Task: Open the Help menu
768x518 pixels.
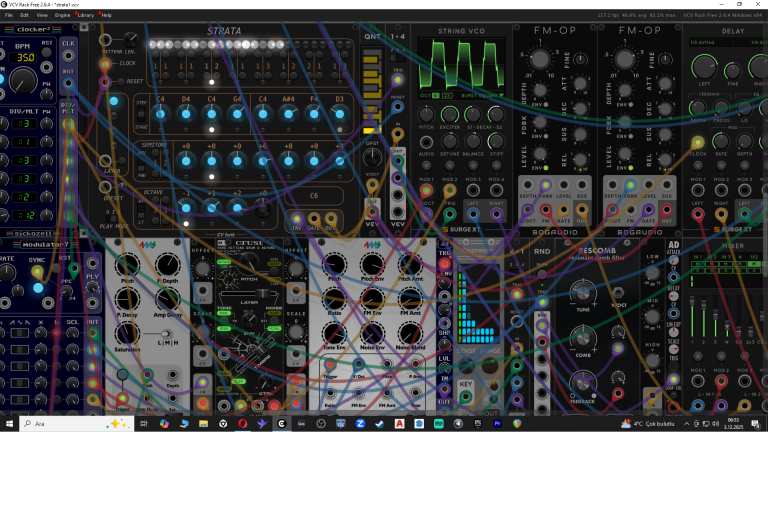Action: point(106,15)
